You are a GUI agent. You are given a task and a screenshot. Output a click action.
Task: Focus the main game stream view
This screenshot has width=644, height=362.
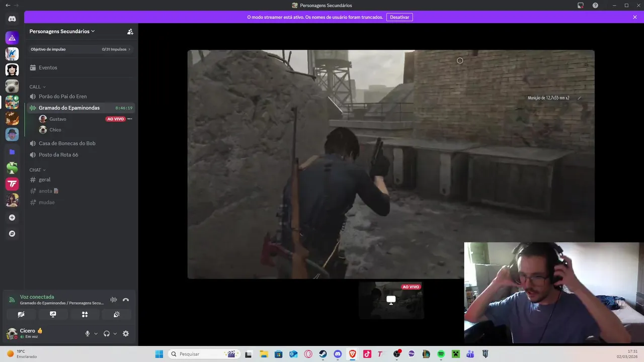point(391,164)
